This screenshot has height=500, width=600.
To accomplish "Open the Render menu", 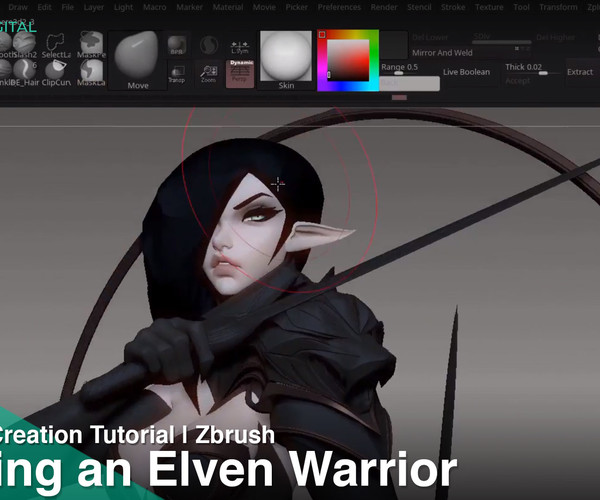I will click(384, 7).
